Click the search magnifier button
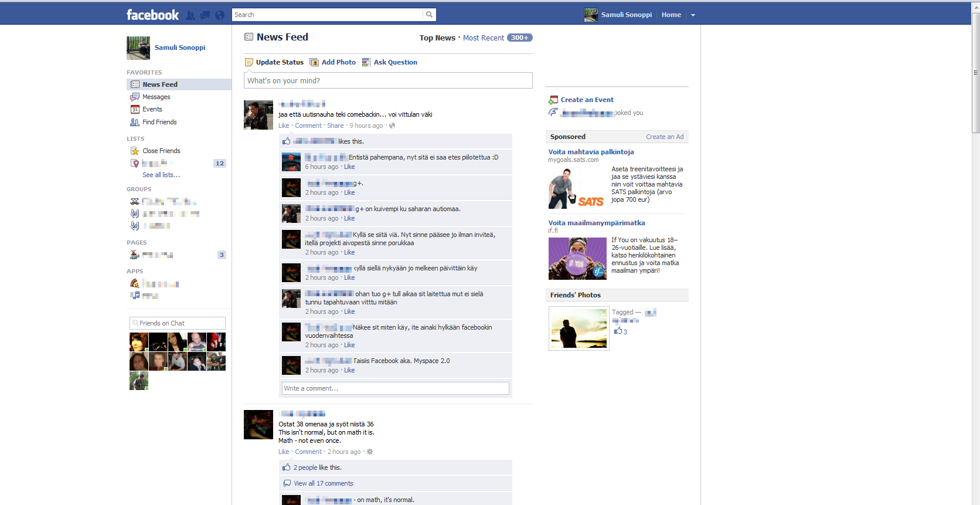 [x=429, y=15]
